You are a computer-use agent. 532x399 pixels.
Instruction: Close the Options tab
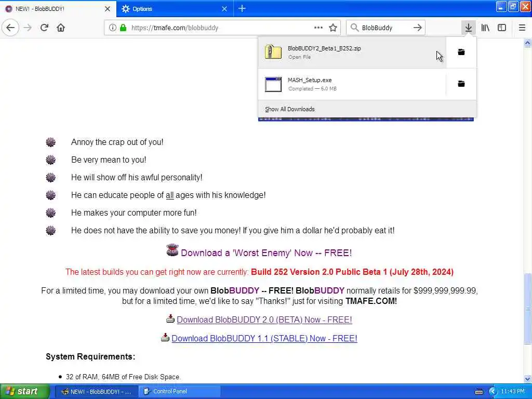pos(224,9)
